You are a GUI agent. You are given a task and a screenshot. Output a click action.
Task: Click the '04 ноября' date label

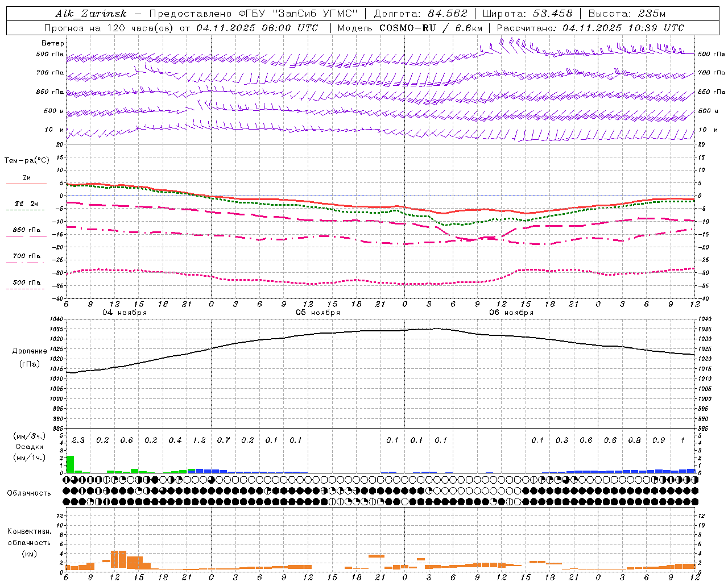[x=125, y=313]
